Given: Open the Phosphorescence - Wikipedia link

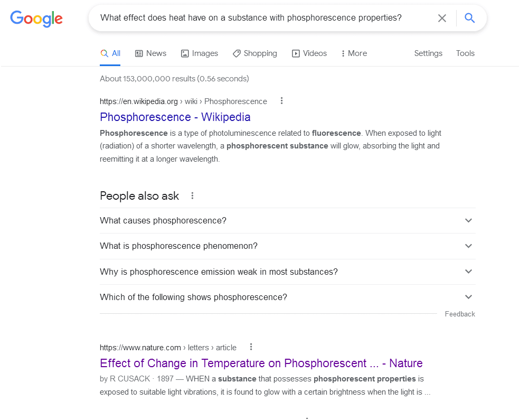Looking at the screenshot, I should 175,117.
